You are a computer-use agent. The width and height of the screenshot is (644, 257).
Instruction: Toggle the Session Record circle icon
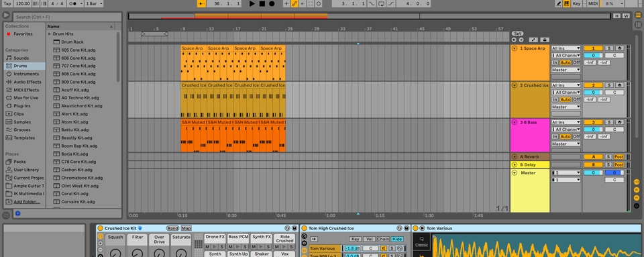[318, 4]
